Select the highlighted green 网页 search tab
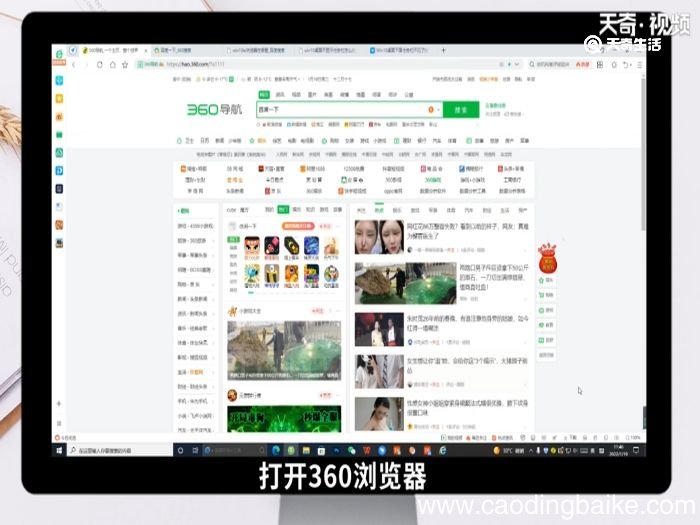700x525 pixels. point(264,95)
